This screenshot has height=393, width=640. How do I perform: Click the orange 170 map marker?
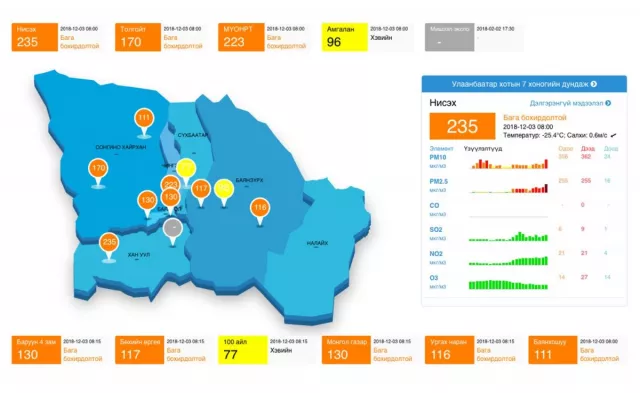click(x=98, y=169)
